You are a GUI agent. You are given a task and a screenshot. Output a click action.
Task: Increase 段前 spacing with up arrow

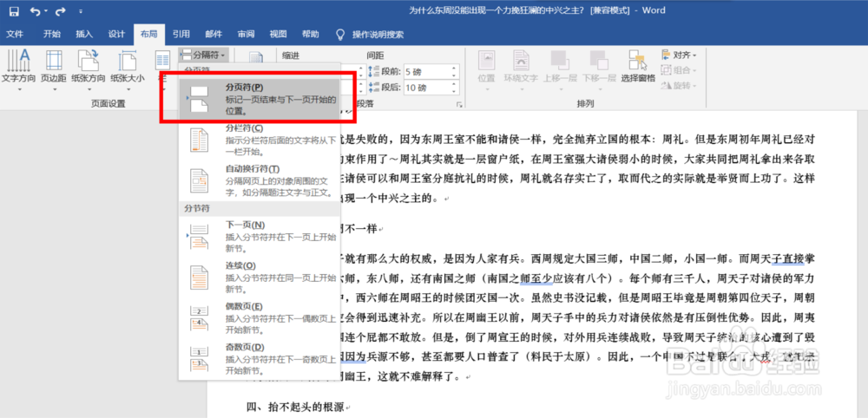click(454, 69)
